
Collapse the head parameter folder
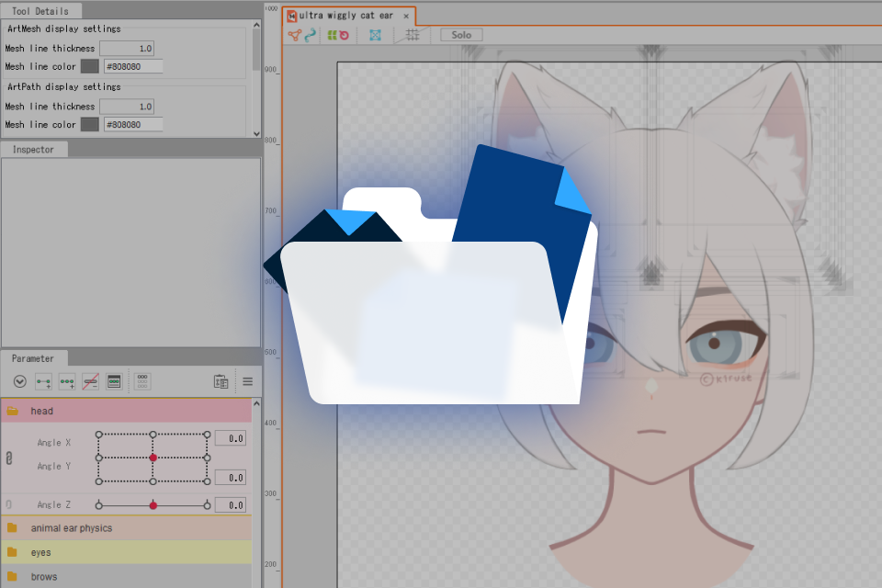12,412
